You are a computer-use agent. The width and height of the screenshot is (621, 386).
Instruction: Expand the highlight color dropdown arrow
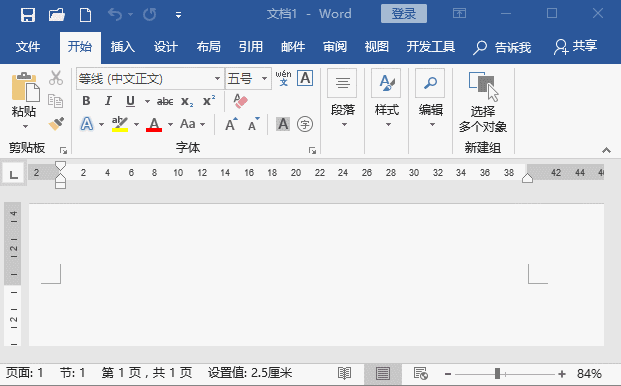[136, 124]
